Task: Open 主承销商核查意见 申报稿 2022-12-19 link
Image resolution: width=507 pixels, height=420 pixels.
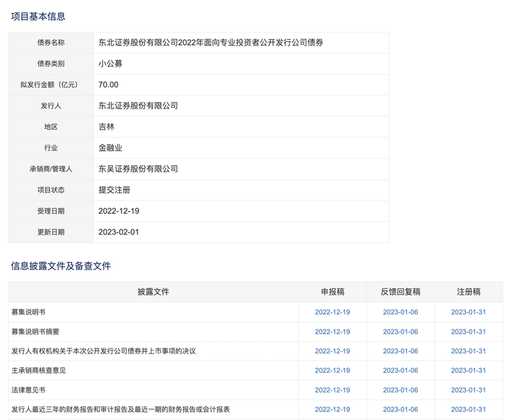Action: [332, 371]
